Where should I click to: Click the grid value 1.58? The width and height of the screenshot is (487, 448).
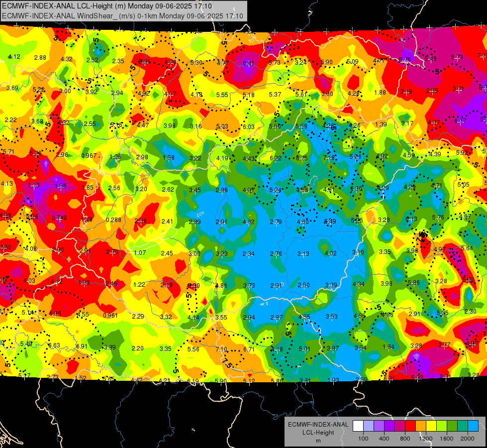[169, 158]
